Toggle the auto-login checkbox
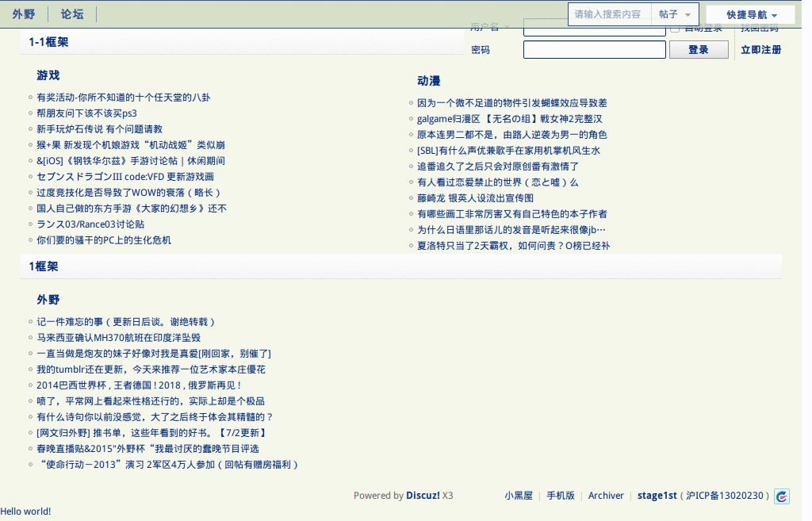The height and width of the screenshot is (521, 812). click(x=675, y=29)
